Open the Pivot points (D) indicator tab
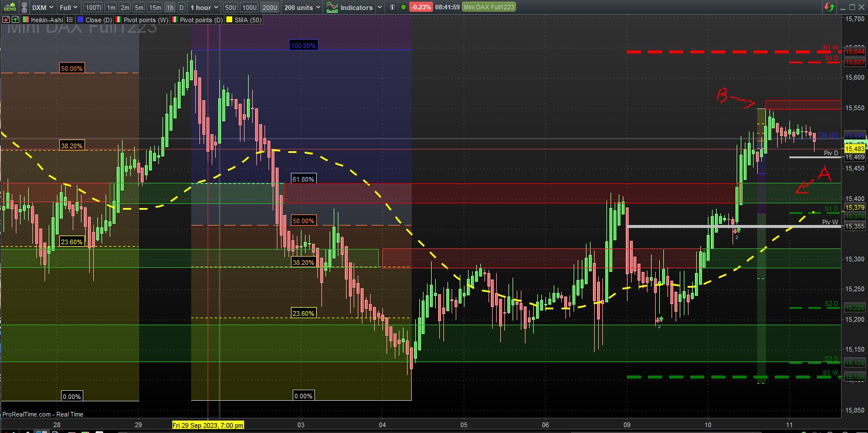 [198, 20]
